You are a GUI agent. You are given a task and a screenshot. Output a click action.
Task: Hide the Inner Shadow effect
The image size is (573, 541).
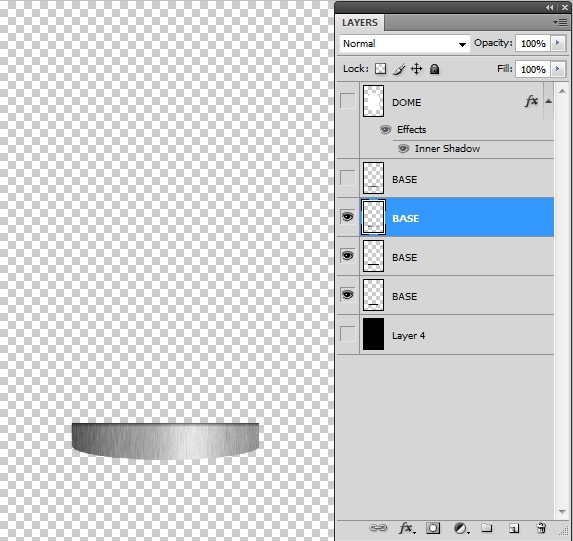pyautogui.click(x=403, y=149)
